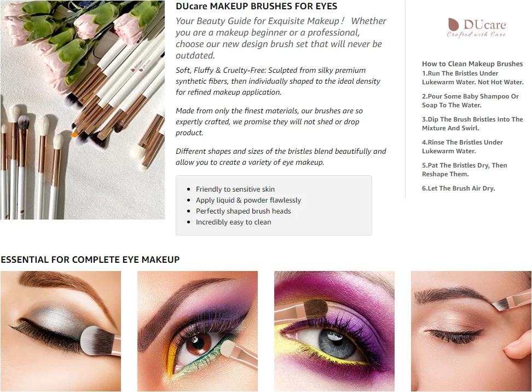The width and height of the screenshot is (532, 392).
Task: Click the ESSENTIAL FOR COMPLETE EYE MAKEUP heading
Action: pyautogui.click(x=90, y=260)
